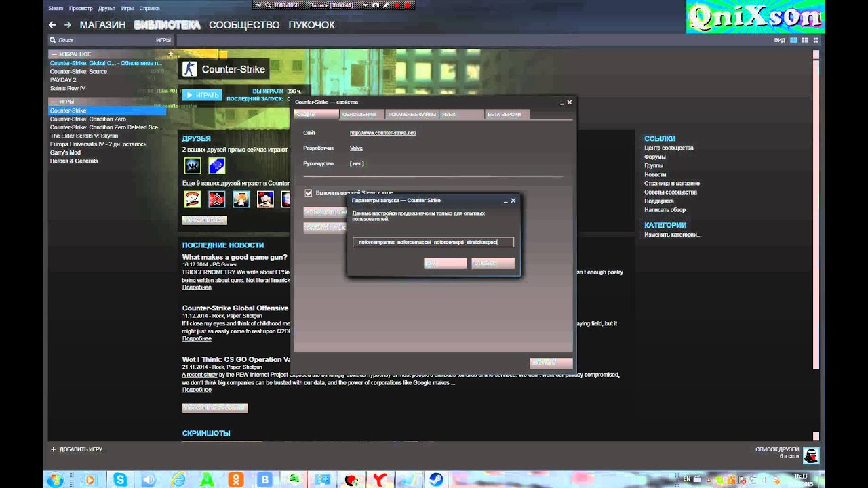Open the Odnoklassniki taskbar icon

click(x=236, y=480)
